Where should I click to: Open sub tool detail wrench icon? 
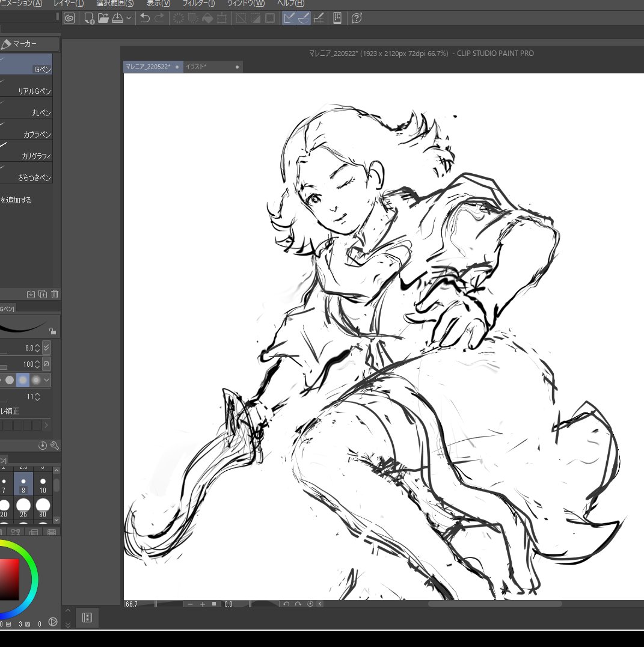pyautogui.click(x=55, y=445)
